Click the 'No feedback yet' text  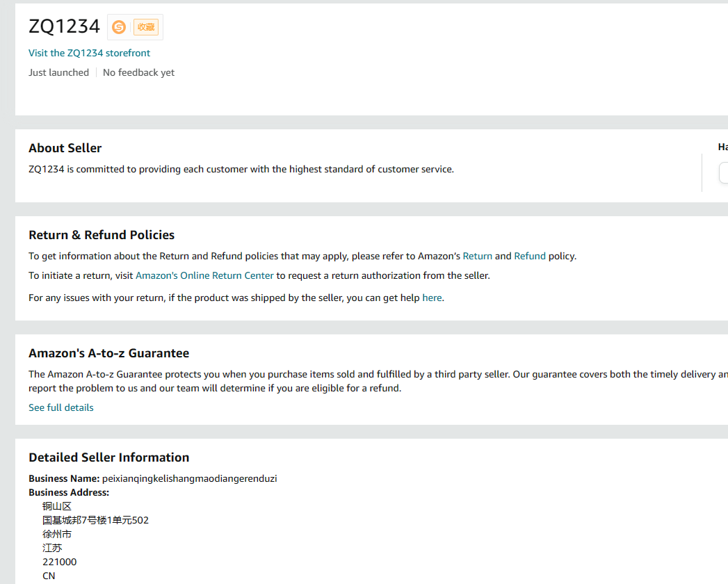[x=138, y=72]
